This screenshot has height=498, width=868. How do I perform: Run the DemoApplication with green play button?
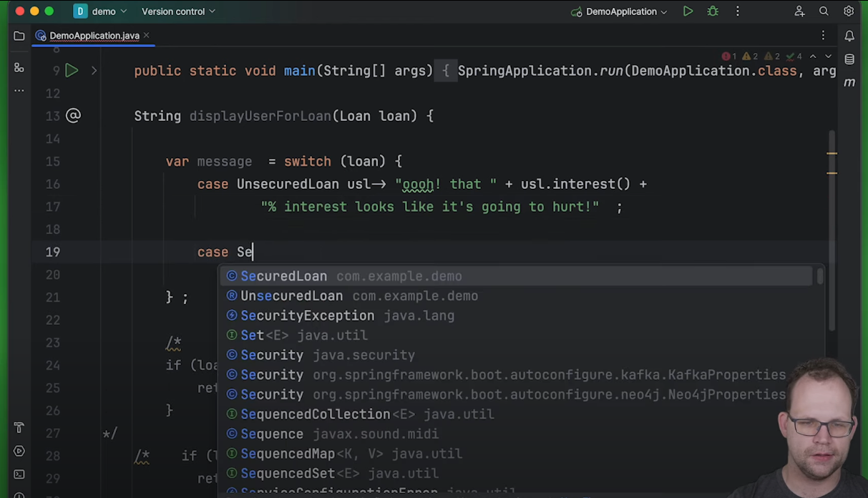(x=688, y=11)
